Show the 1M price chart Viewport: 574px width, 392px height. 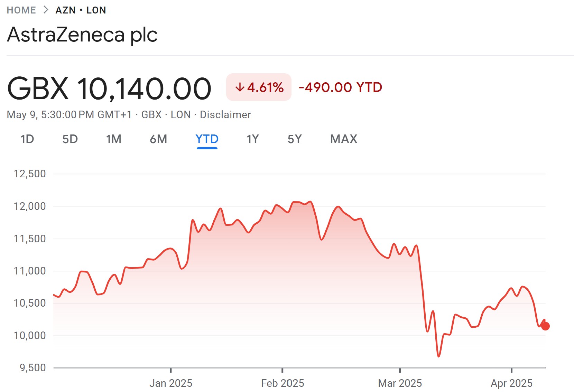point(113,139)
